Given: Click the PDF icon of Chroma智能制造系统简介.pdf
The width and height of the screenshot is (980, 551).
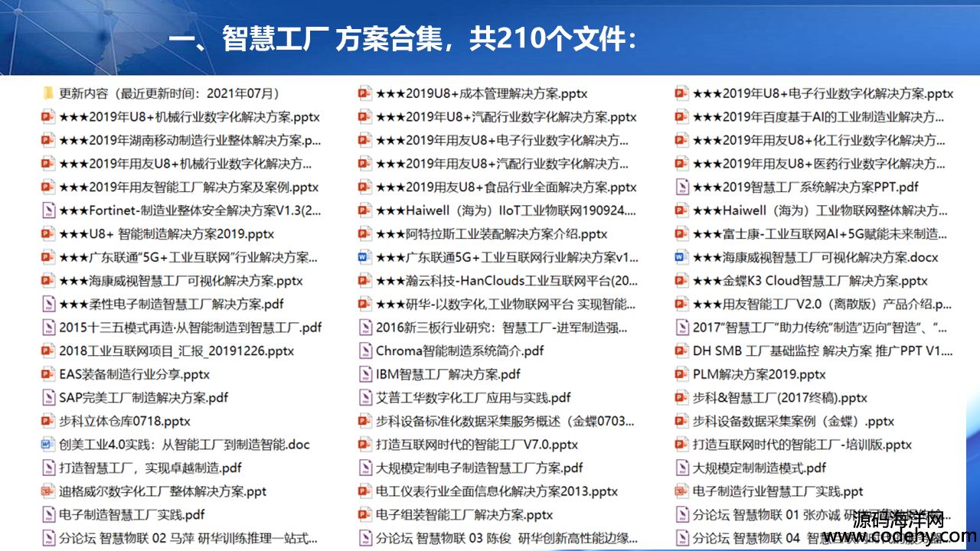Looking at the screenshot, I should tap(365, 351).
